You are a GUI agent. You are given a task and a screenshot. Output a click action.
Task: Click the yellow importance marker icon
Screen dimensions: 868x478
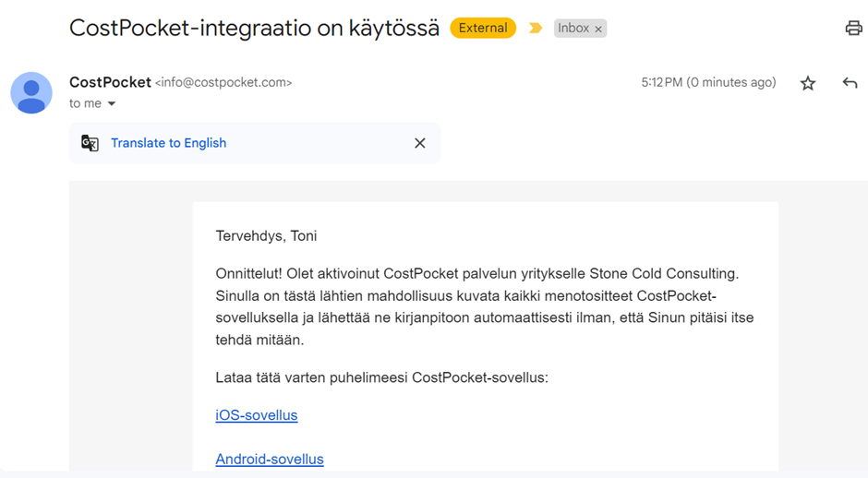click(x=536, y=28)
